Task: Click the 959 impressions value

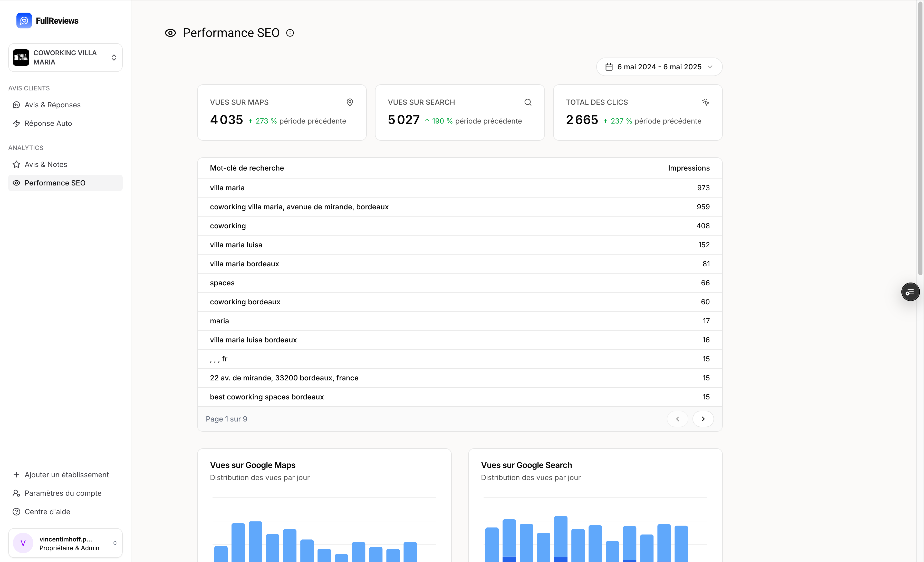Action: 703,207
